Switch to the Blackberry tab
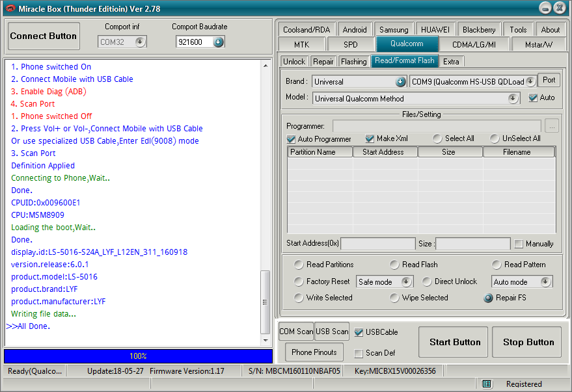 479,29
